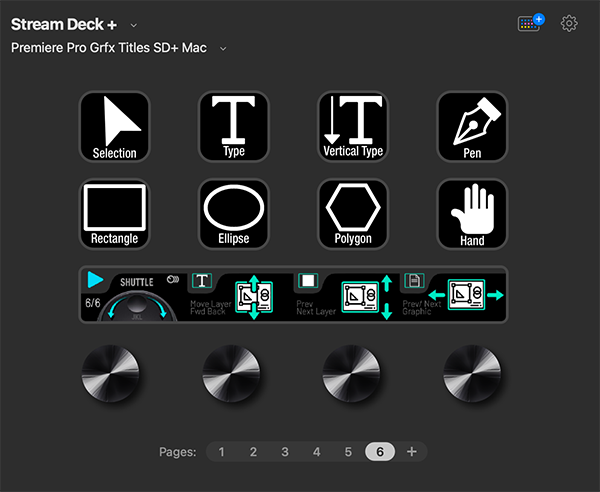Select the Polygon tool key

(x=353, y=214)
